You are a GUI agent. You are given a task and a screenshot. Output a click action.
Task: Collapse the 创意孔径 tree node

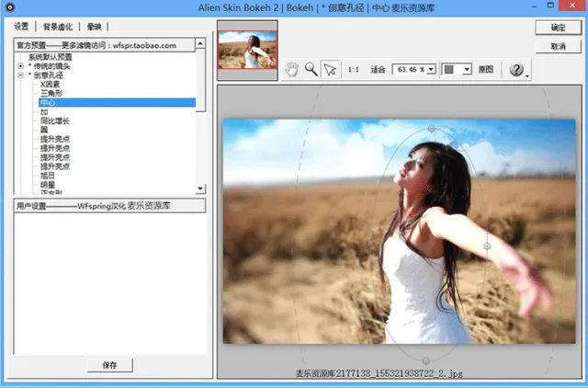(20, 75)
